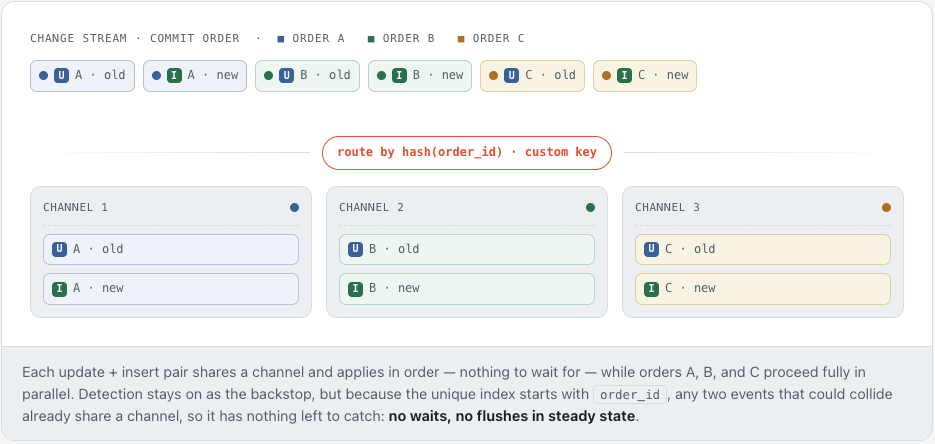935x444 pixels.
Task: Click the orange dot on stream chip C · new
Action: pos(606,76)
